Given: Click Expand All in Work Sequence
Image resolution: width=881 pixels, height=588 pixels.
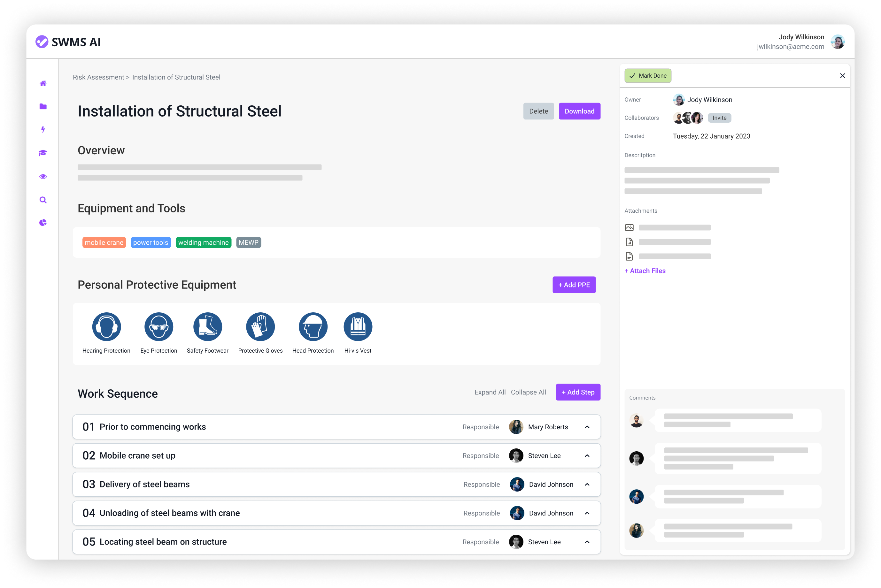Looking at the screenshot, I should (490, 392).
